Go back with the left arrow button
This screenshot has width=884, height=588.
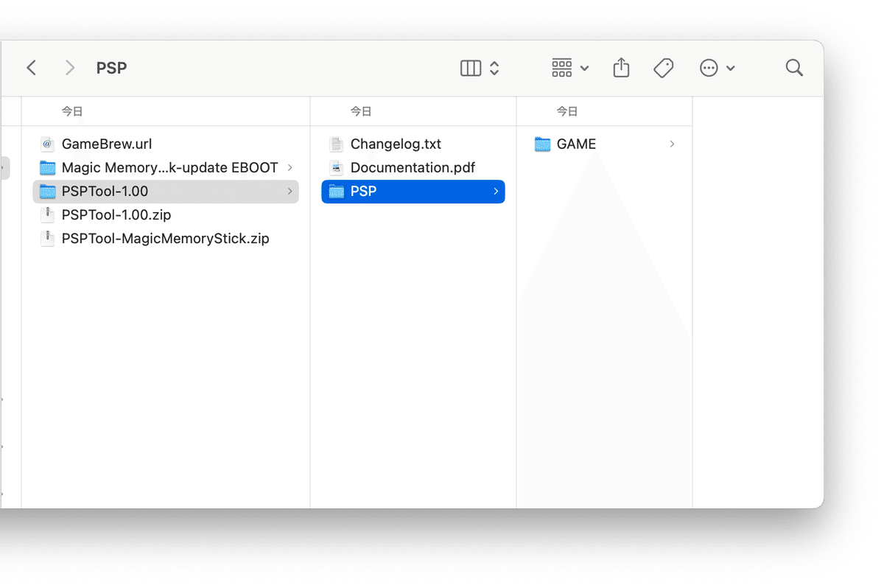coord(31,68)
